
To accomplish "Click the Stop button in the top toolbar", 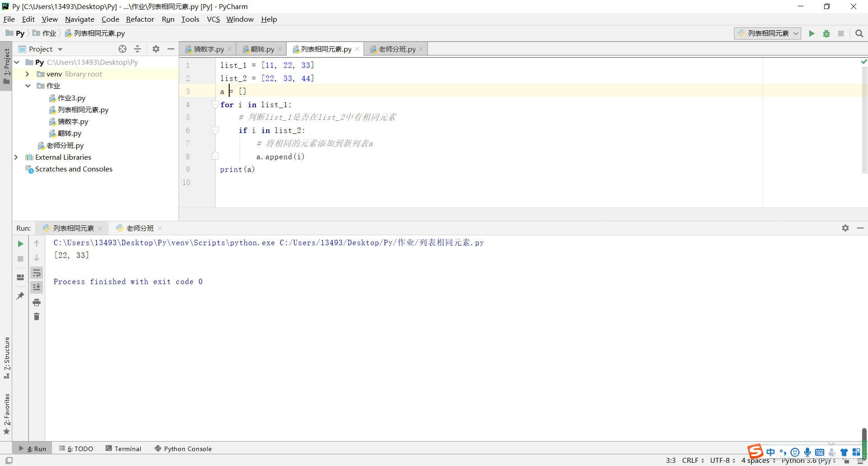I will click(x=841, y=33).
